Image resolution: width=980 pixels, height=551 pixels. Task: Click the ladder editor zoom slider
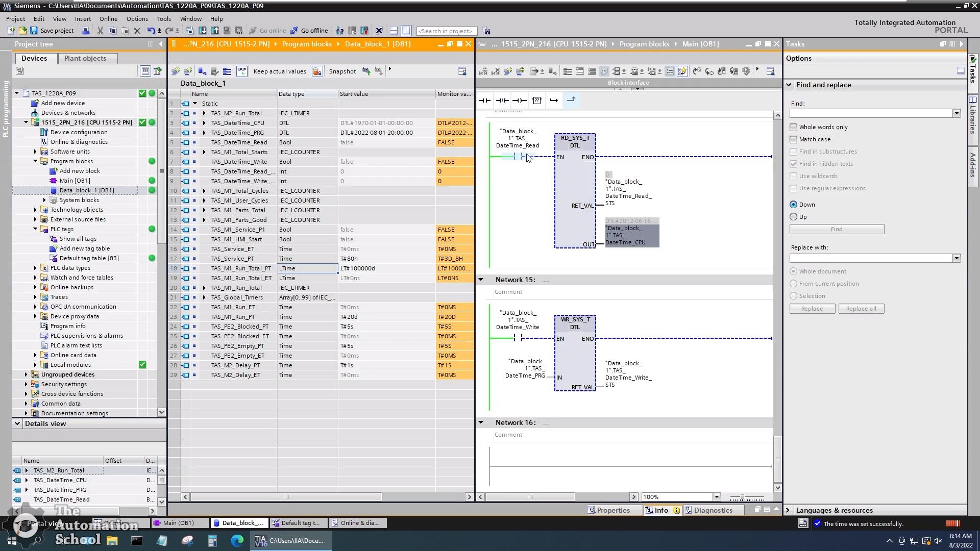coord(742,497)
